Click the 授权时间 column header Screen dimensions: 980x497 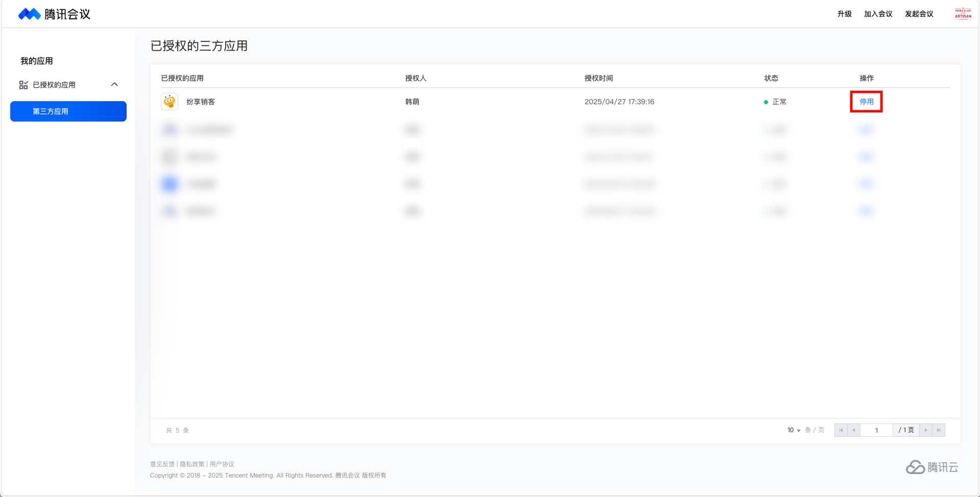pos(599,78)
